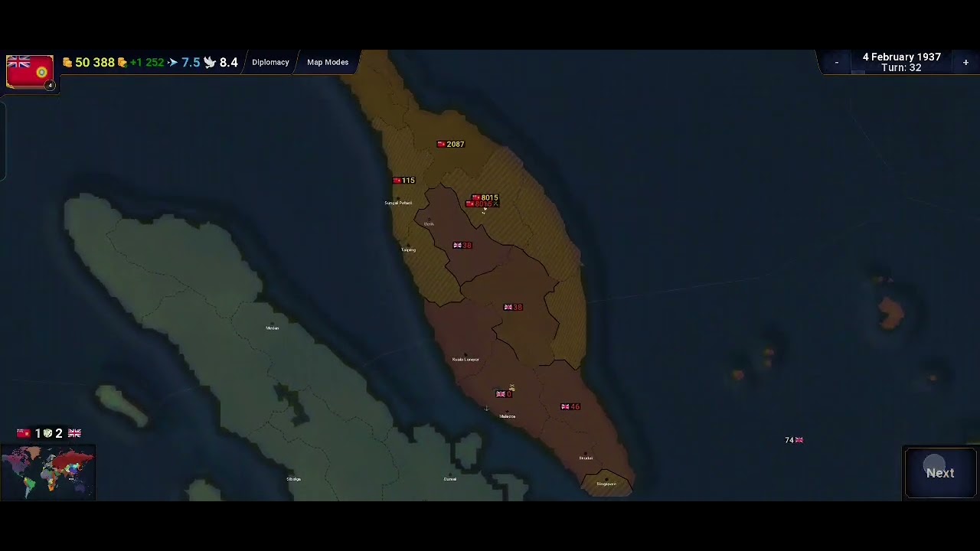The width and height of the screenshot is (980, 551).
Task: Select the British army of 38 near Ipoh
Action: (x=462, y=246)
